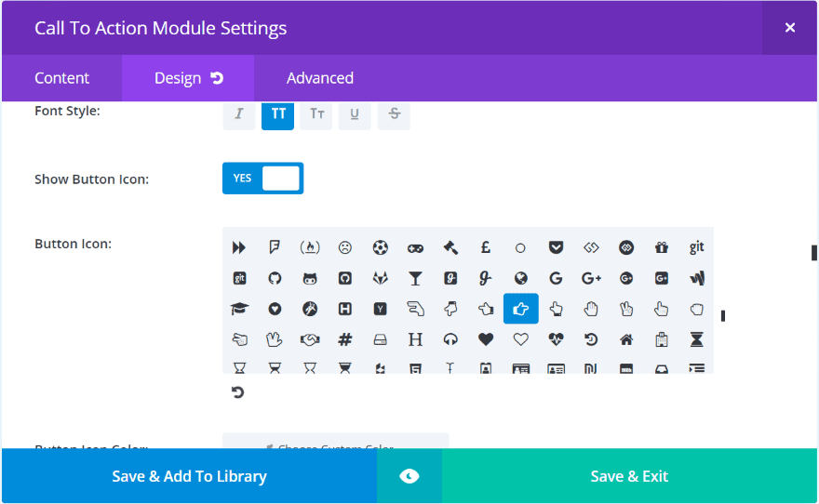Select the graduation cap icon
This screenshot has width=819, height=504.
pyautogui.click(x=239, y=309)
